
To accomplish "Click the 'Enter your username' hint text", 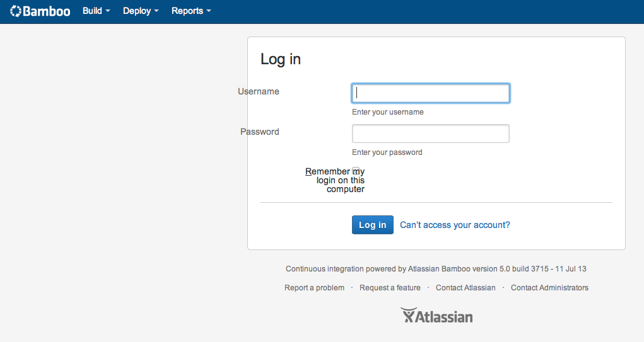I will [388, 112].
